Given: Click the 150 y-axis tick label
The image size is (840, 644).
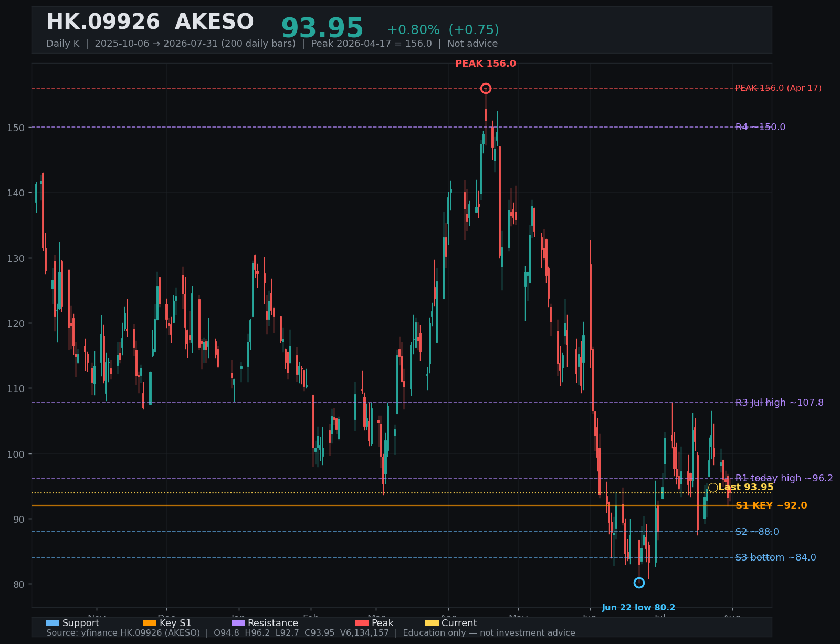Looking at the screenshot, I should (x=17, y=128).
